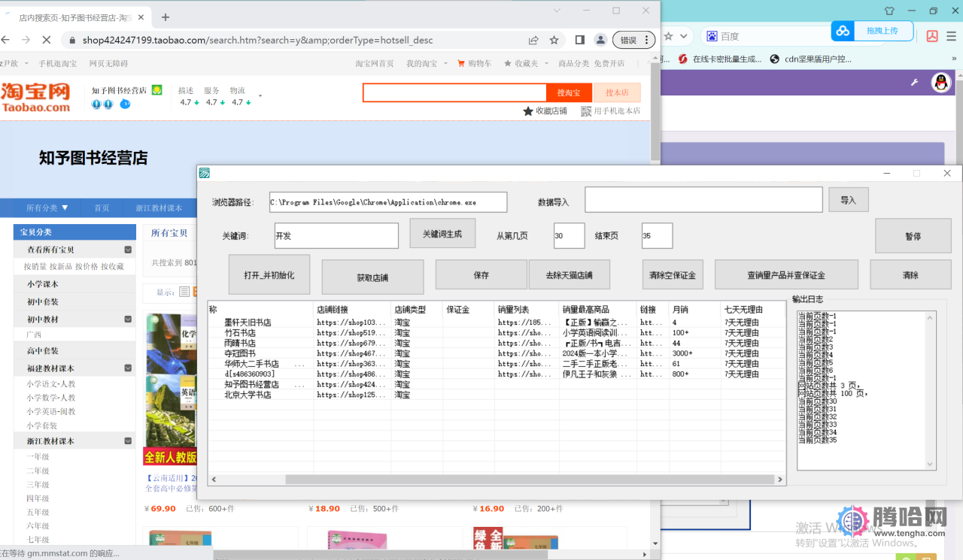Collapse the 查看所有宝贝 category
Screen dimensions: 963x560
click(x=128, y=250)
